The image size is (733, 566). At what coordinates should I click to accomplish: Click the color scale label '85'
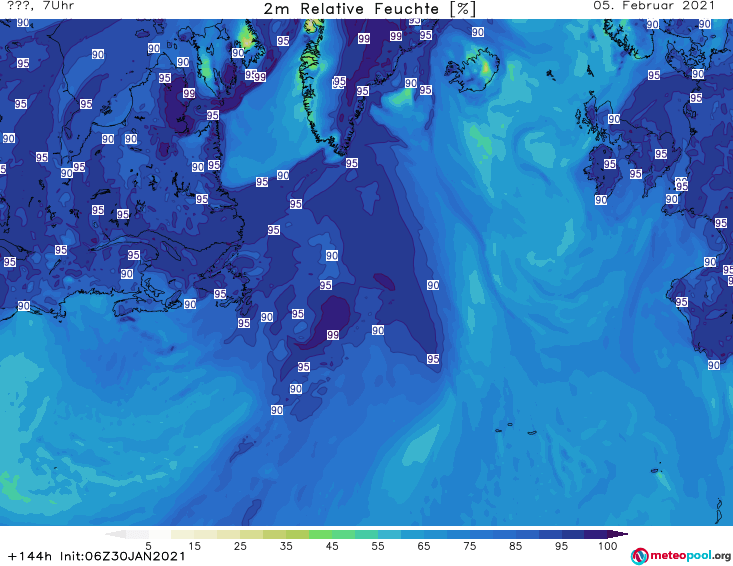tap(515, 546)
